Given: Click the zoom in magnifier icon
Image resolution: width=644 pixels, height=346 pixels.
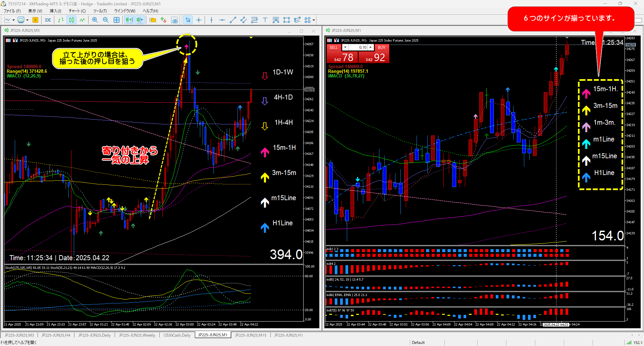Looking at the screenshot, I should click(95, 20).
